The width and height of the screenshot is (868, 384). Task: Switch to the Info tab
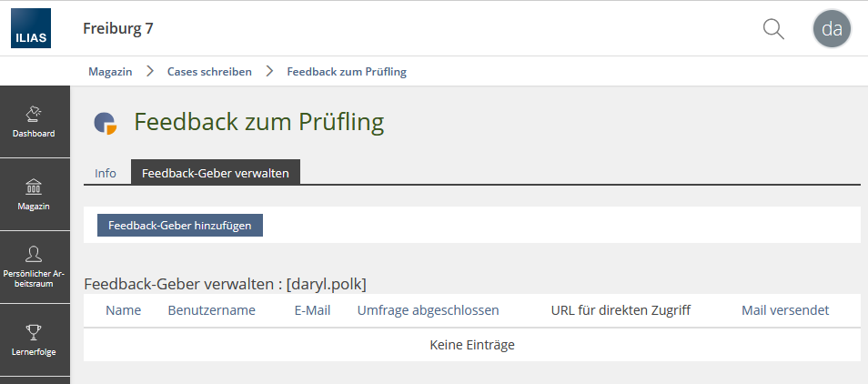106,173
